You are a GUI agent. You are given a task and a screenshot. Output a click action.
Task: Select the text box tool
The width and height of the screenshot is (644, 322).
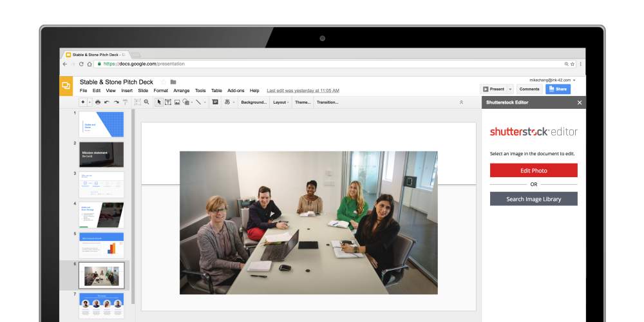[168, 102]
